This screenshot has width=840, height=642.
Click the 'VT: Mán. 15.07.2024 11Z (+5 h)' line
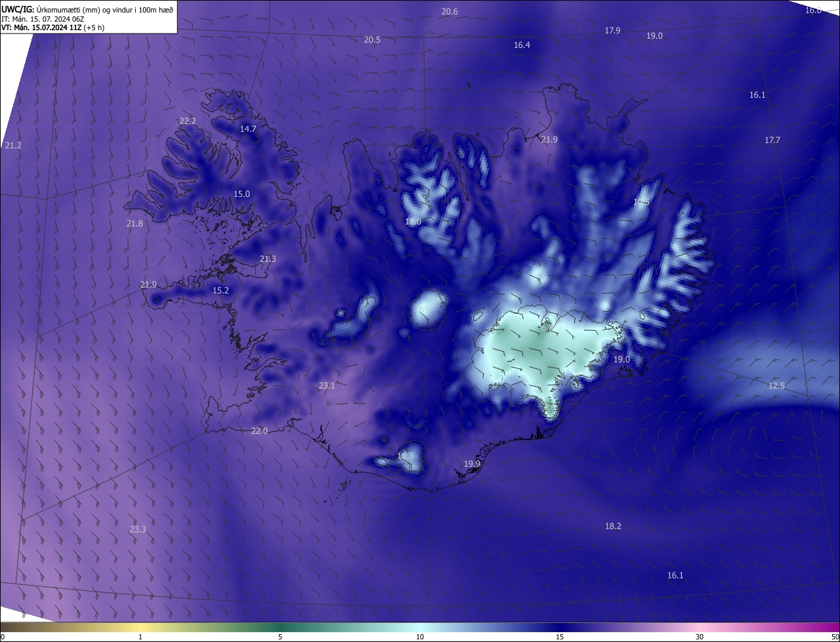pos(52,28)
